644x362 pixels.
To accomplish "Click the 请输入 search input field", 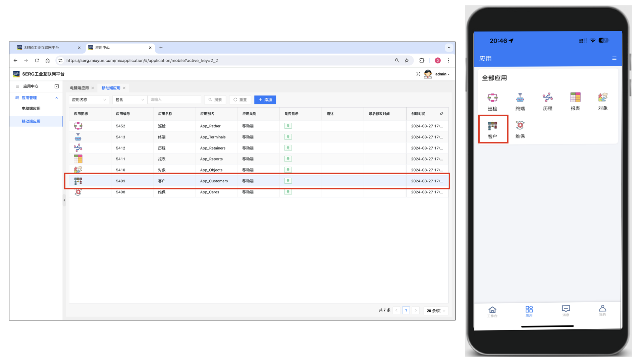I will pyautogui.click(x=174, y=100).
